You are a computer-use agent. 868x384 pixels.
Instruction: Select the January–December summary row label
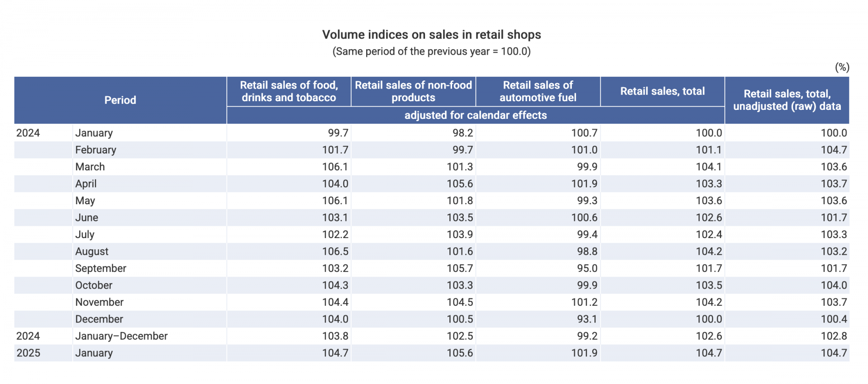(x=121, y=336)
